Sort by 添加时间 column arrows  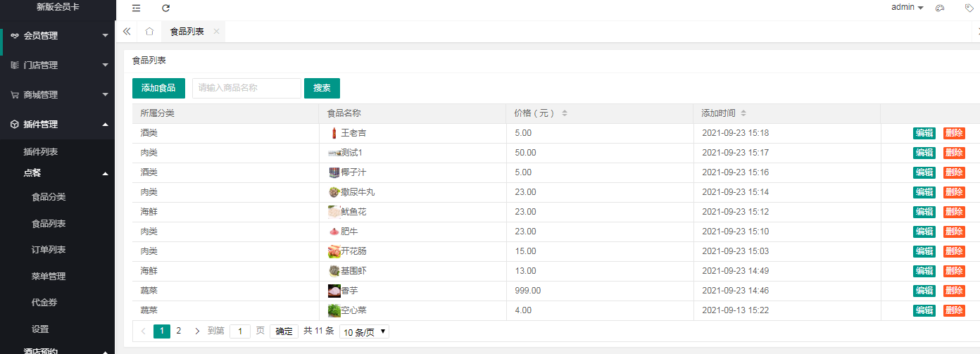(x=744, y=113)
